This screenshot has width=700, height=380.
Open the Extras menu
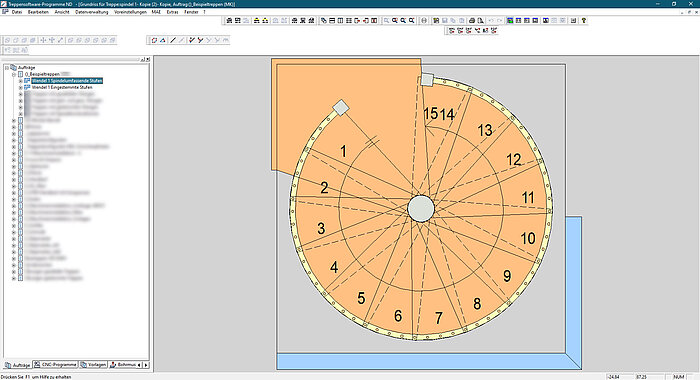click(x=172, y=12)
